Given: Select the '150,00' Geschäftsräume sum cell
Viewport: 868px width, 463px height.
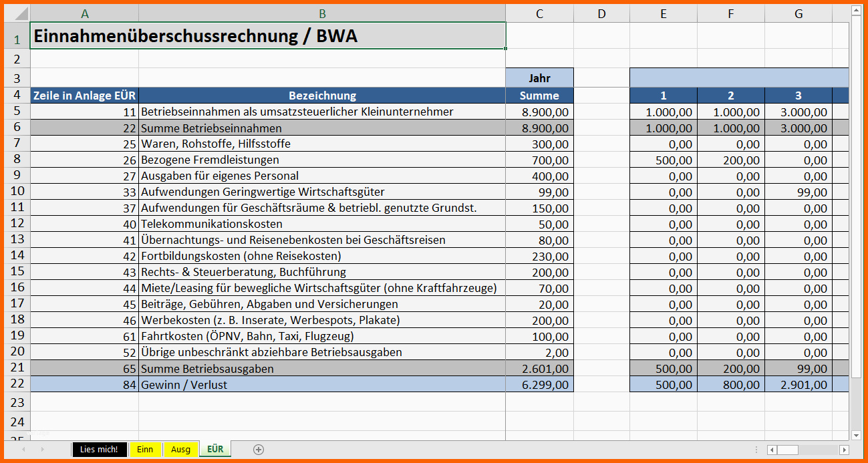Looking at the screenshot, I should [x=539, y=208].
